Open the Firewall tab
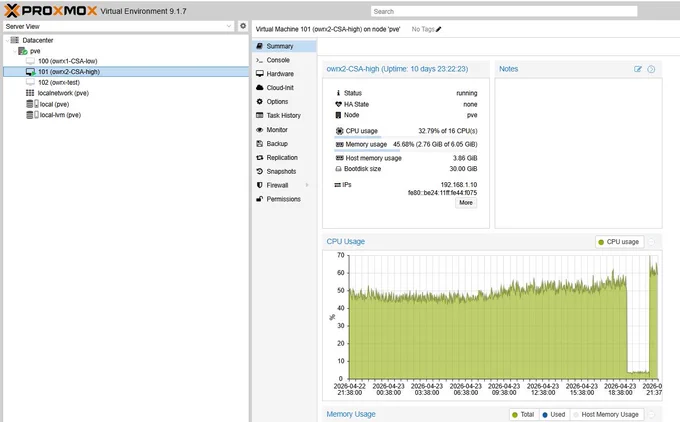The width and height of the screenshot is (680, 422). [x=284, y=185]
